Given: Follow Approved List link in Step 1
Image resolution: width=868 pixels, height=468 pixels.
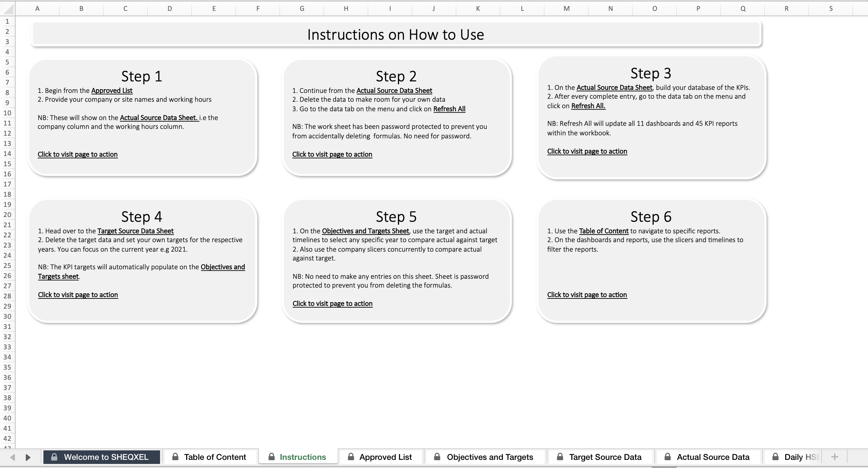Looking at the screenshot, I should coord(112,91).
